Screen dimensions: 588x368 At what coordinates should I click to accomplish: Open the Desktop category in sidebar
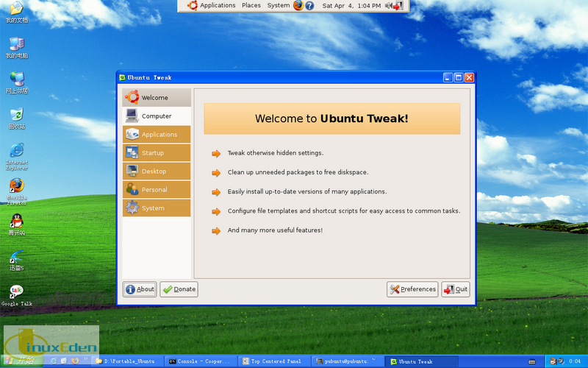157,171
